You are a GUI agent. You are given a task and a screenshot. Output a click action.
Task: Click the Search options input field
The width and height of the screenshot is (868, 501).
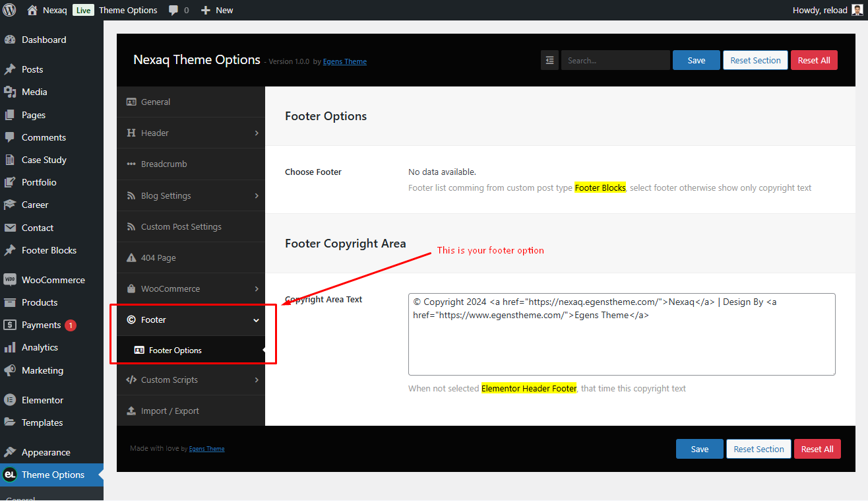[x=615, y=60]
